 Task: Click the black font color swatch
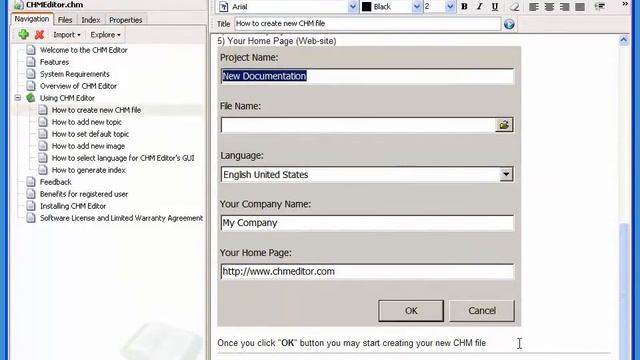pos(367,7)
